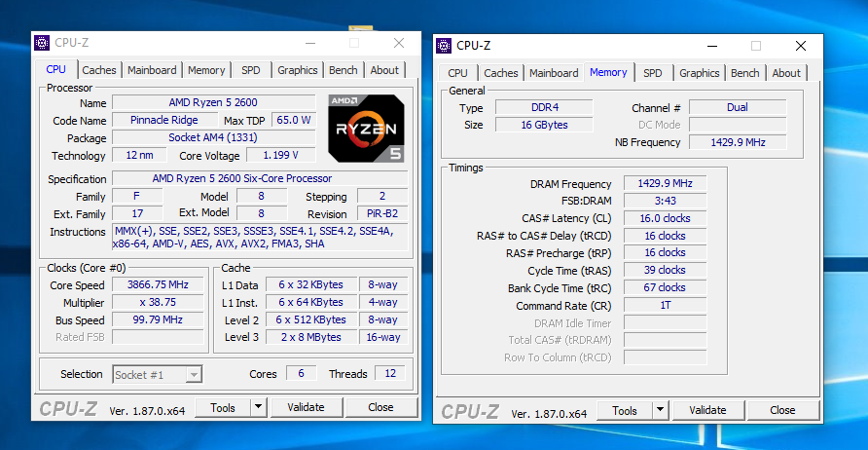The image size is (868, 450).
Task: Click the Ryzen 5 processor logo
Action: pos(367,129)
